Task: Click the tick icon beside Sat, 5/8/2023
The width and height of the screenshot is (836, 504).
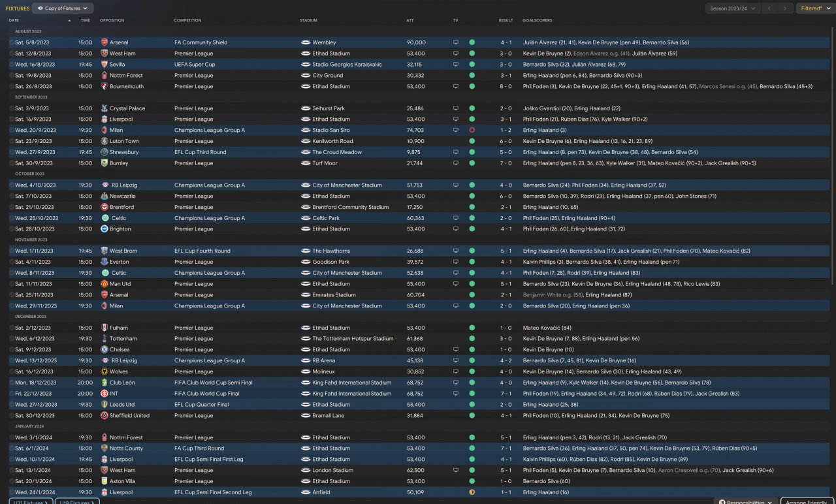Action: [11, 42]
